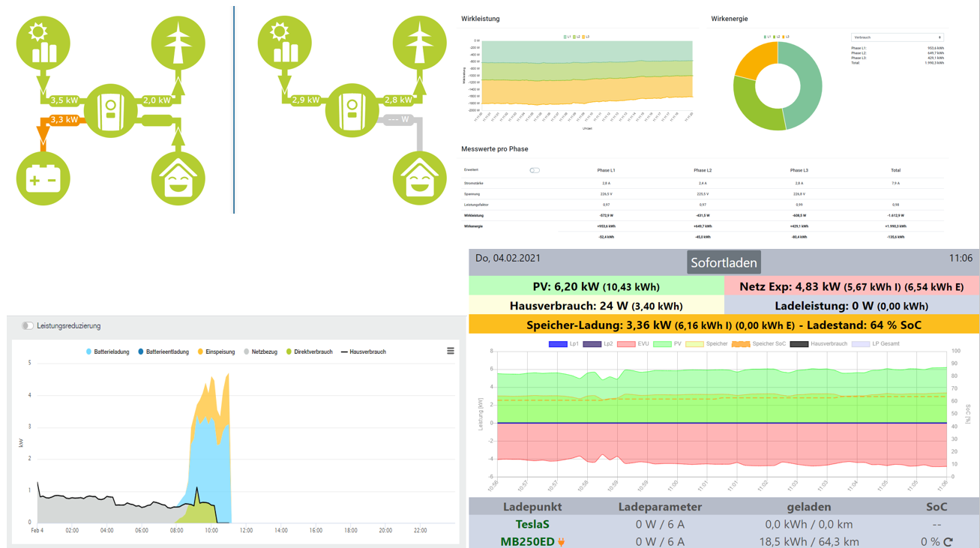The image size is (980, 548).
Task: Toggle the L3 legend entry in the Wirkenergie donut
Action: (786, 37)
